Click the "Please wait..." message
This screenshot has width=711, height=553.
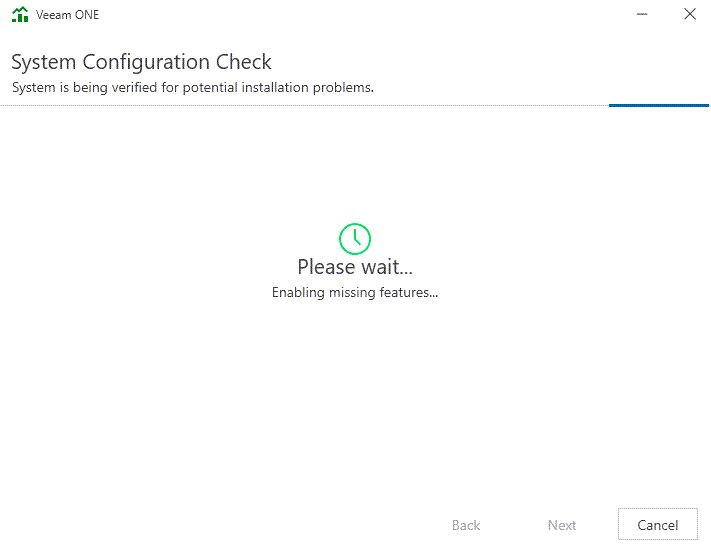coord(355,267)
